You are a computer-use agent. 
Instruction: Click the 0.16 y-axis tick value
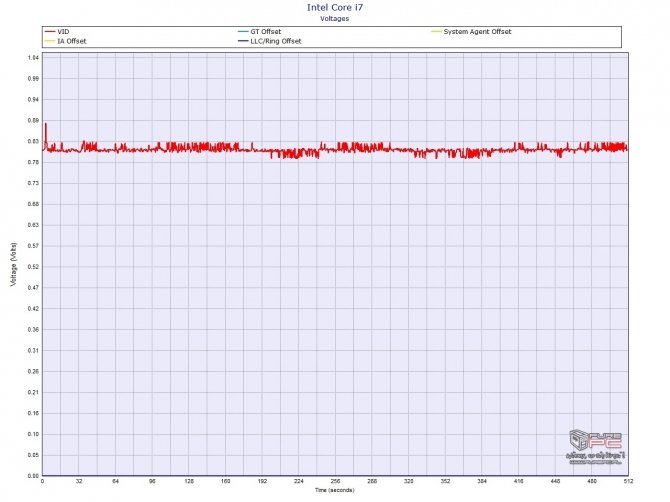[33, 414]
